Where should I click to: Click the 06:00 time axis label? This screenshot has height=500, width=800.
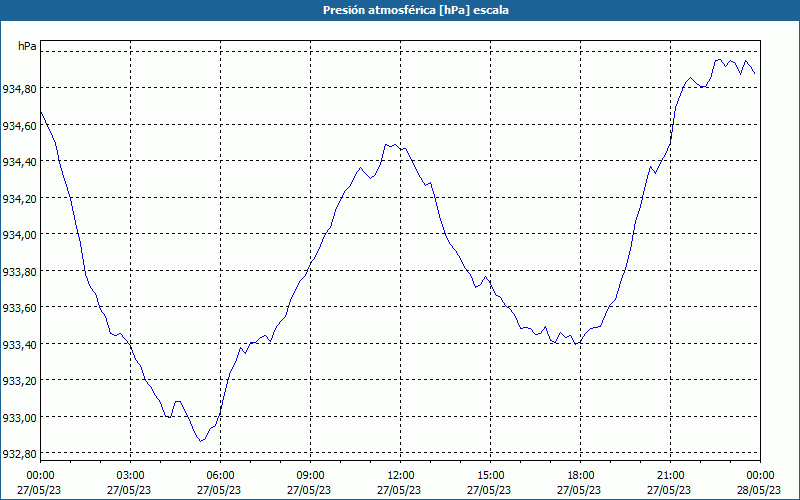[x=220, y=476]
